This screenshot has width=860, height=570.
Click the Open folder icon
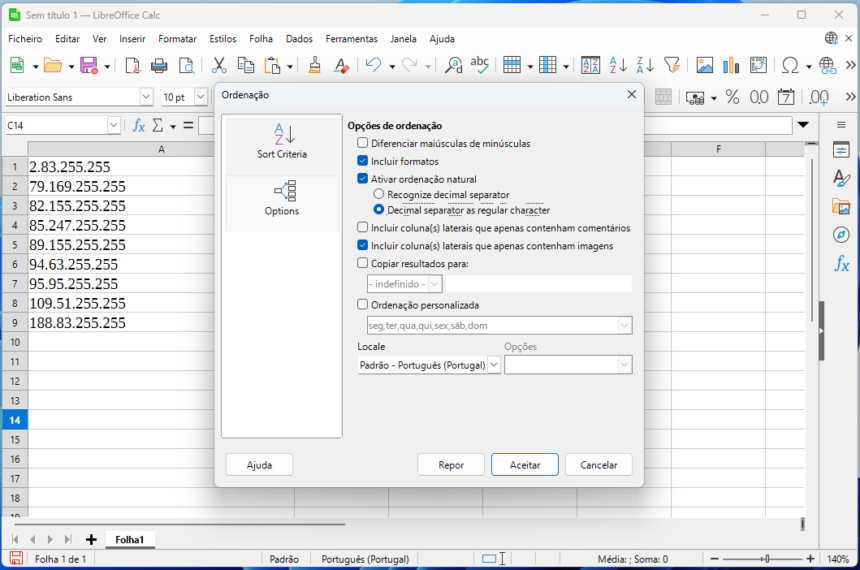[53, 66]
